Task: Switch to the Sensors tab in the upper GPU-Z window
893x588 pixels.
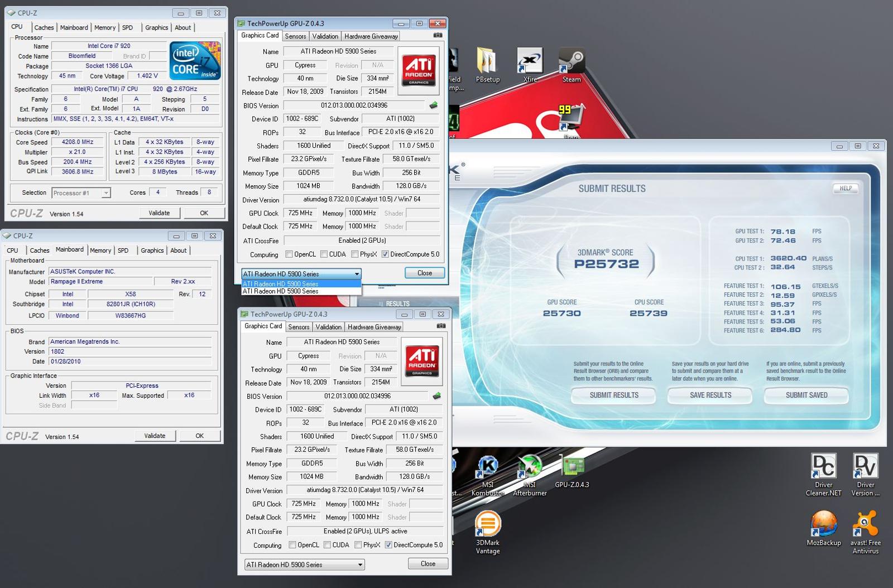Action: (295, 36)
